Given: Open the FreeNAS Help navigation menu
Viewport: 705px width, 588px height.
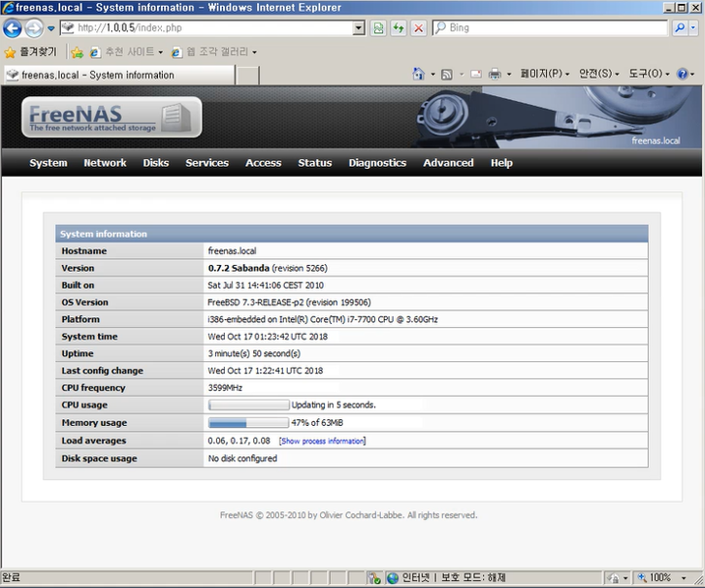Looking at the screenshot, I should [x=502, y=163].
